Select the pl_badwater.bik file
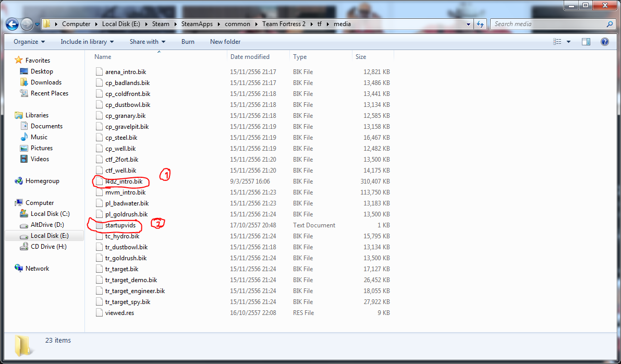The width and height of the screenshot is (621, 364). pos(127,203)
